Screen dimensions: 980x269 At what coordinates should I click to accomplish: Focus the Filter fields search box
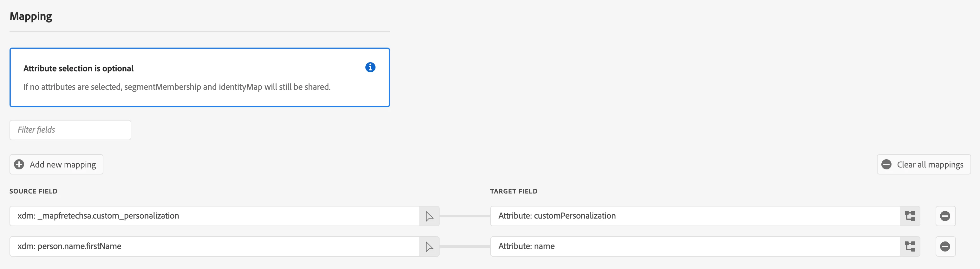coord(70,130)
